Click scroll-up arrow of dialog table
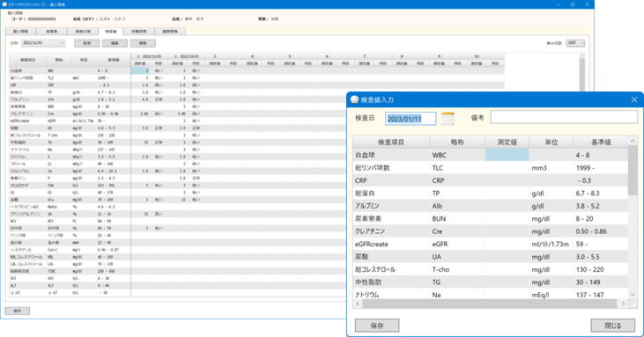 coord(633,141)
